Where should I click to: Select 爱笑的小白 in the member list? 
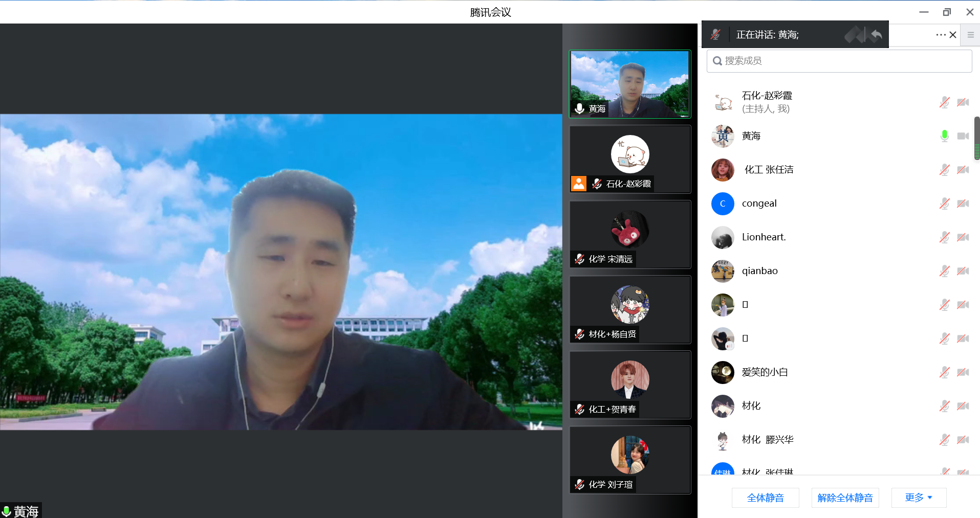(765, 372)
